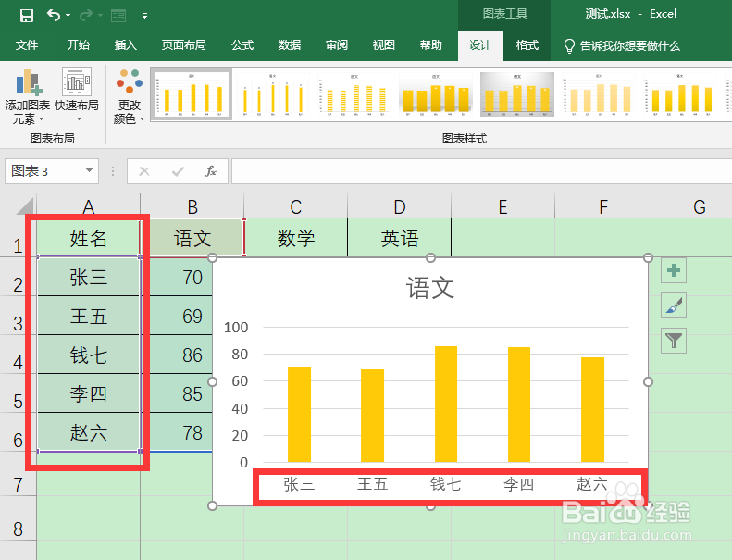Select the fifth chart style with gray gradient background
The image size is (732, 560).
click(516, 94)
